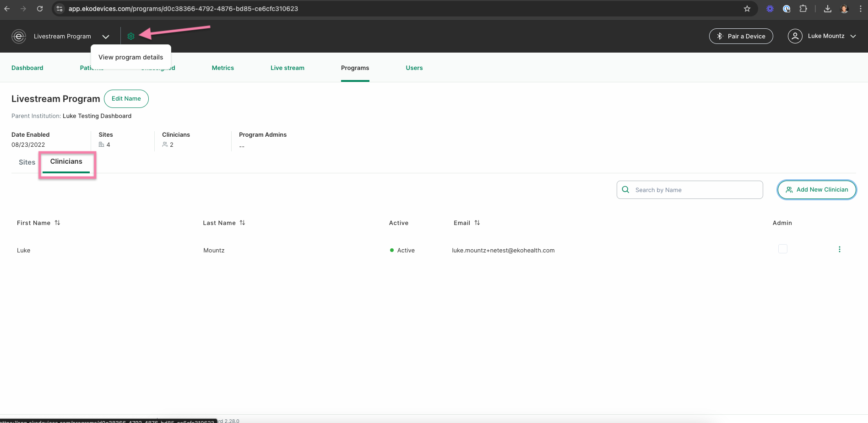Open browser downloads icon
868x423 pixels.
828,9
